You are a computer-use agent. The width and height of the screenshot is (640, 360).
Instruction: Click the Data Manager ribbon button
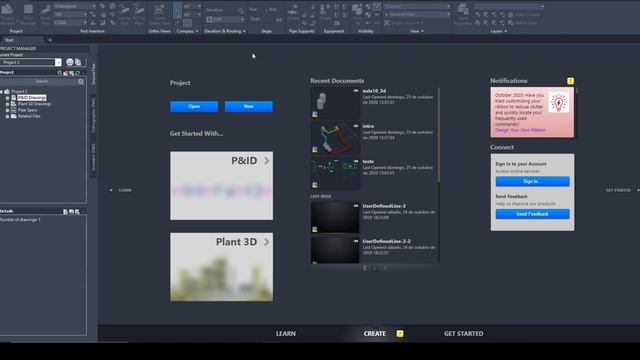[x=28, y=14]
